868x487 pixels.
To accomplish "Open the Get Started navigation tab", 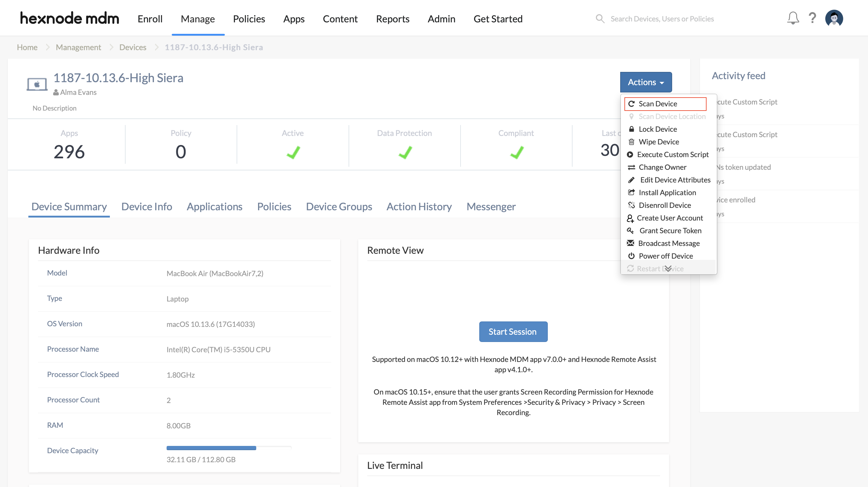I will pyautogui.click(x=498, y=19).
